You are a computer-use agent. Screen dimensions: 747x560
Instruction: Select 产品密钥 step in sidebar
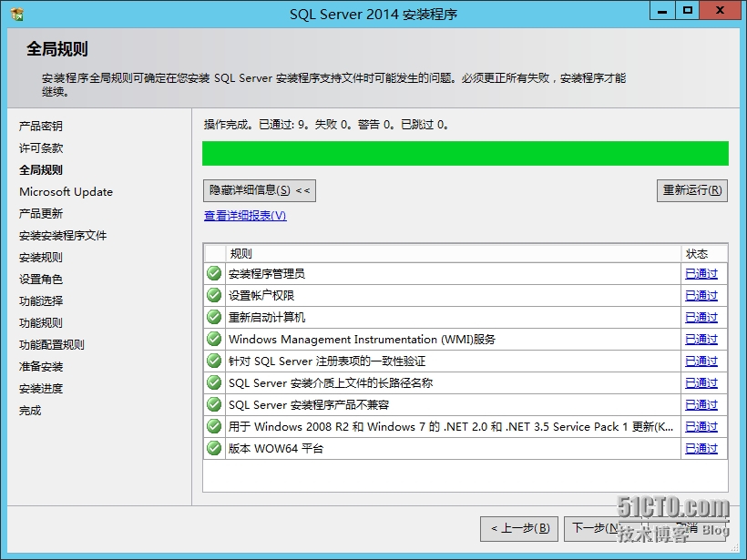pos(41,127)
